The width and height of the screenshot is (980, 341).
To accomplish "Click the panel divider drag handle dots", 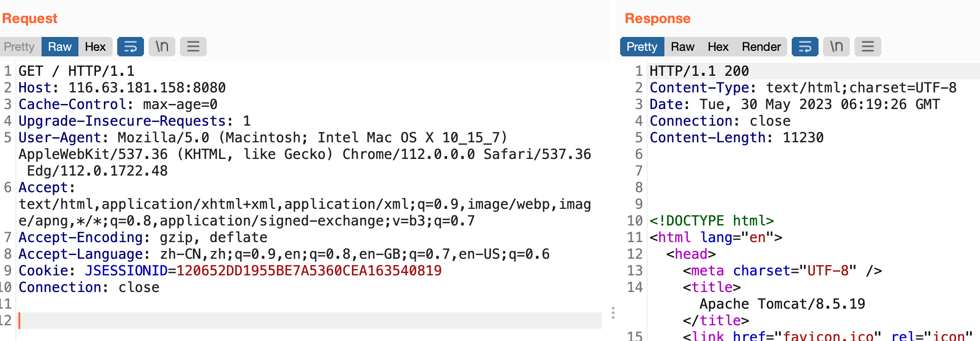I will 613,313.
